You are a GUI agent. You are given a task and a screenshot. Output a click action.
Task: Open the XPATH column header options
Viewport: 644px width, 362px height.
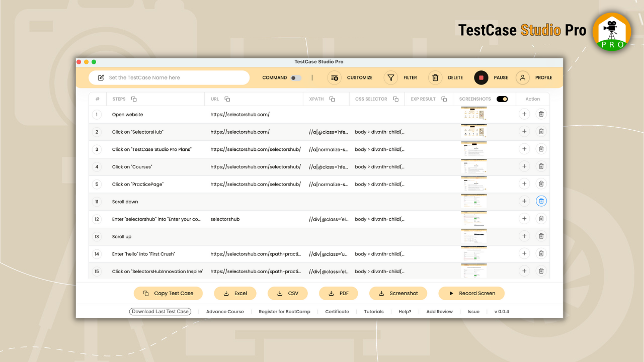(x=333, y=99)
